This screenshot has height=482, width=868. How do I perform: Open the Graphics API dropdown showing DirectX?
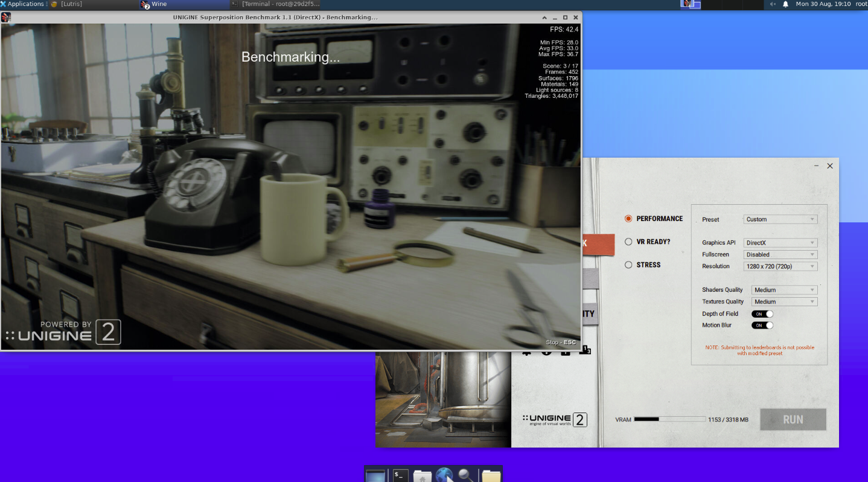(780, 243)
